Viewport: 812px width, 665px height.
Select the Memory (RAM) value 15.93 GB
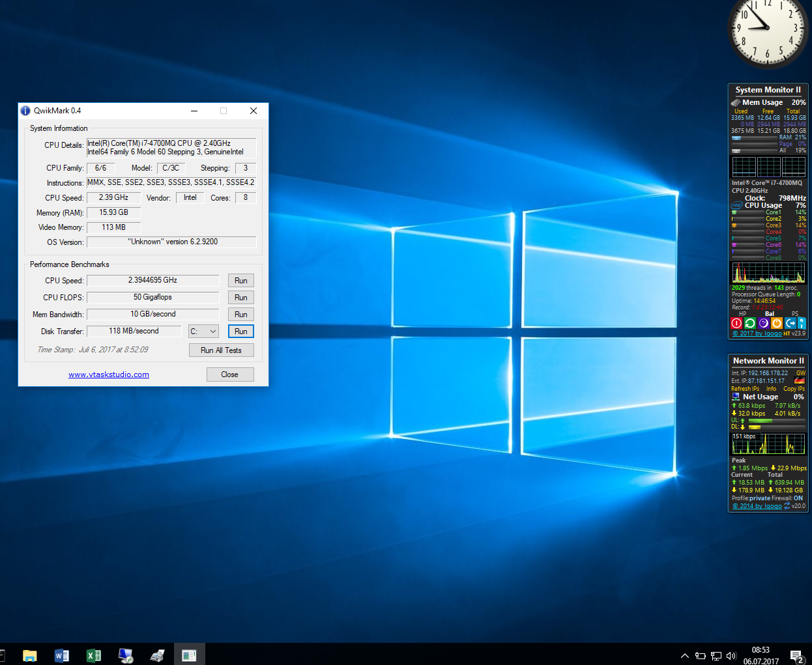[113, 213]
